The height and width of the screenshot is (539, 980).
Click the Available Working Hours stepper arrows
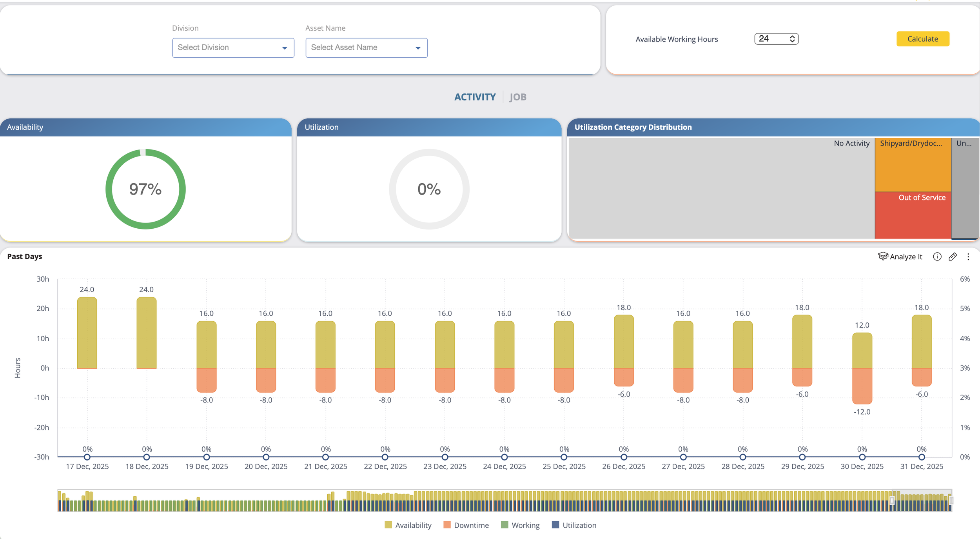pyautogui.click(x=792, y=38)
